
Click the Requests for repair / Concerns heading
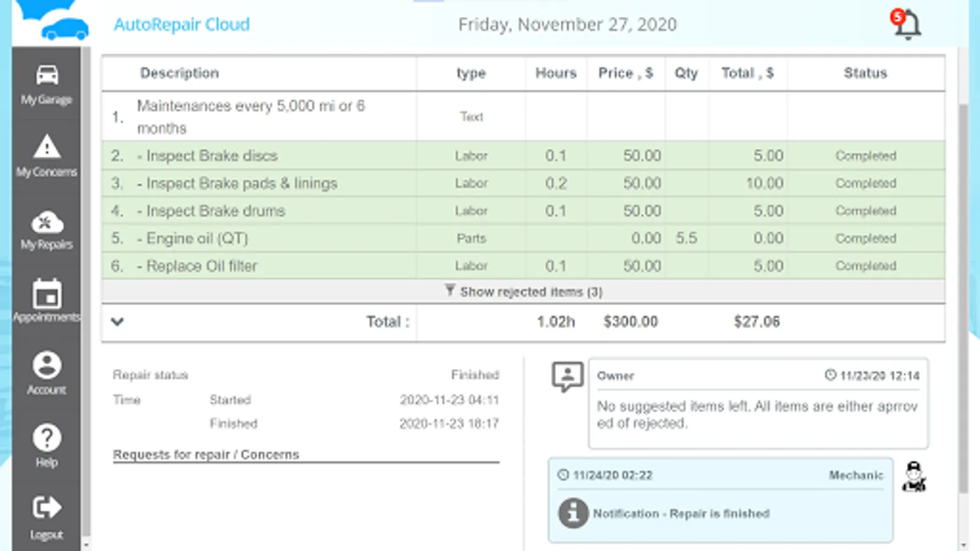tap(206, 455)
